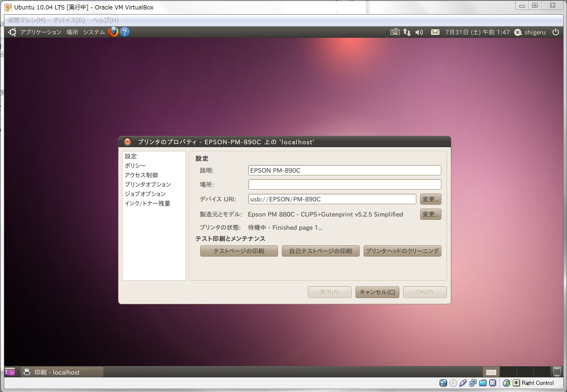Open the アプリケーション menu

click(x=41, y=32)
